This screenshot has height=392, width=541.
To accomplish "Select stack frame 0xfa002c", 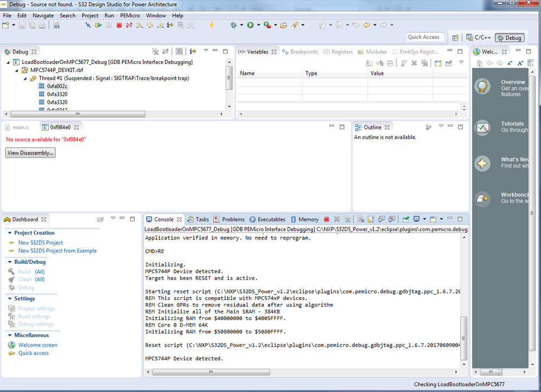I will tap(53, 86).
